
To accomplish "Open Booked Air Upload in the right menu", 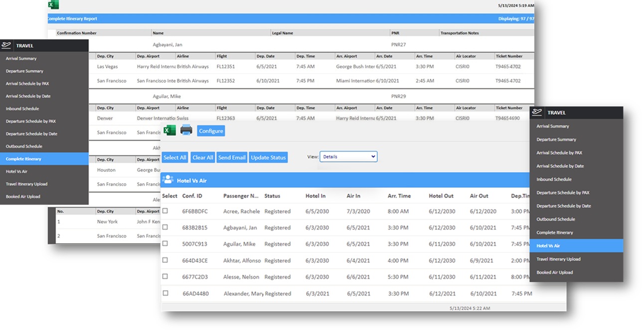I will coord(554,272).
